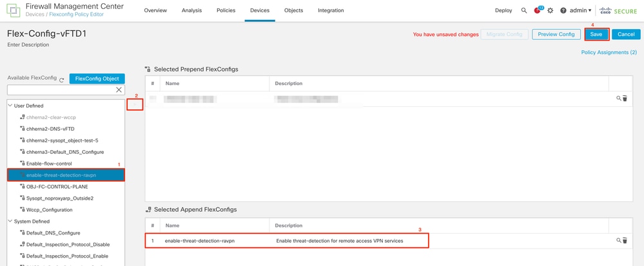644x266 pixels.
Task: Open the Overview menu
Action: click(155, 11)
